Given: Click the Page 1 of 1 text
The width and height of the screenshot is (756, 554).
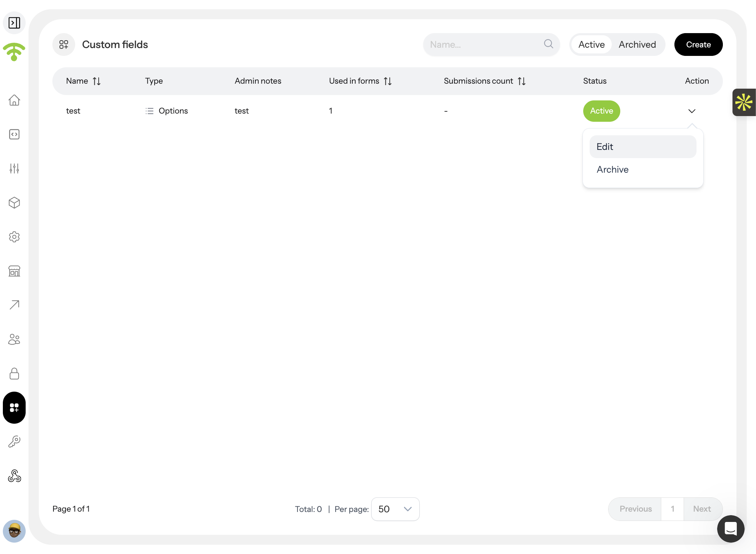Looking at the screenshot, I should coord(71,509).
